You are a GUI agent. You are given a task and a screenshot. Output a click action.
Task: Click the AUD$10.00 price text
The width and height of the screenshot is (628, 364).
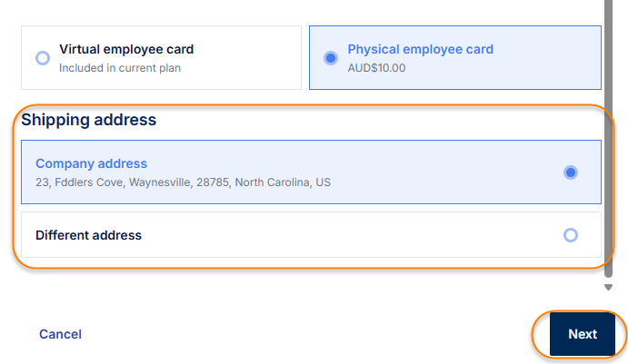pos(376,68)
